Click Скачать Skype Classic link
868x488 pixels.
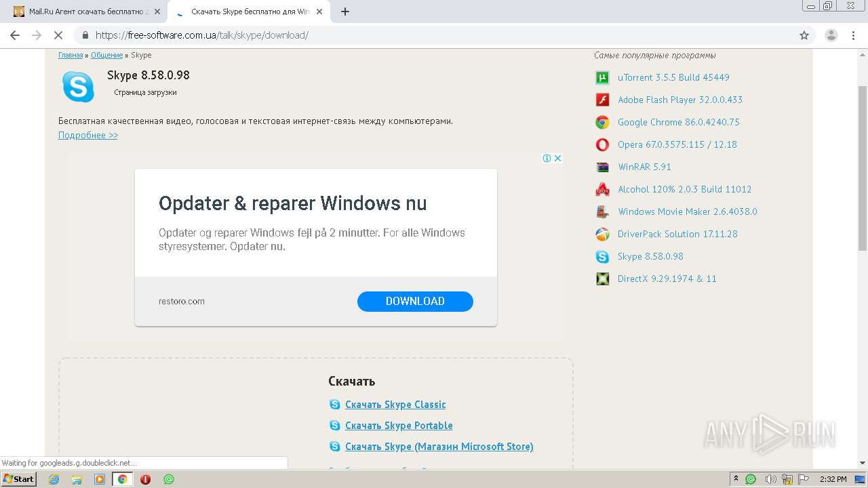pyautogui.click(x=395, y=405)
